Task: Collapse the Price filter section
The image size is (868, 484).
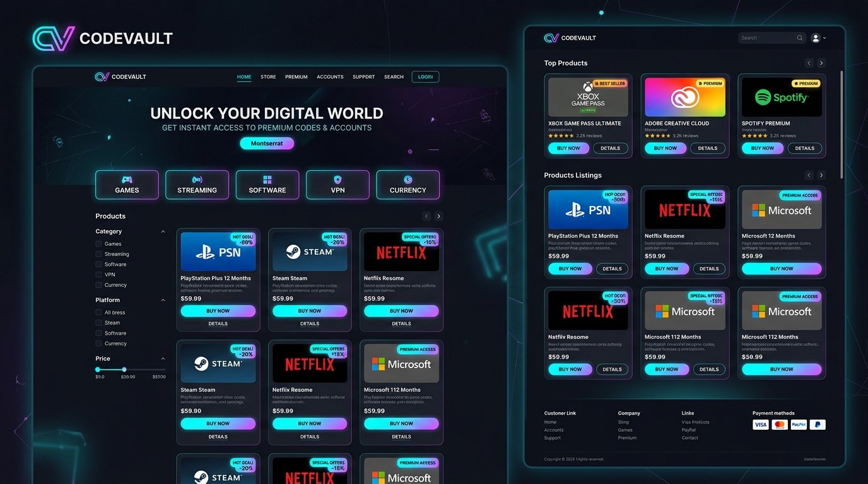Action: 163,359
